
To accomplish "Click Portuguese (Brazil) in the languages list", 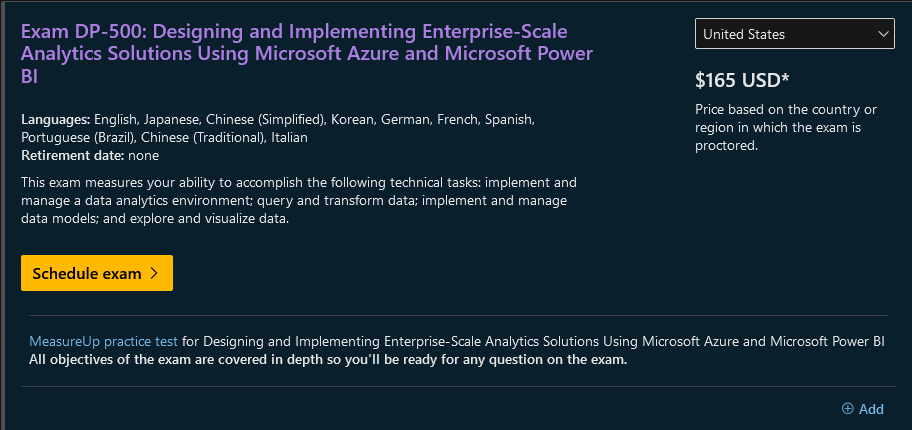I will (78, 138).
